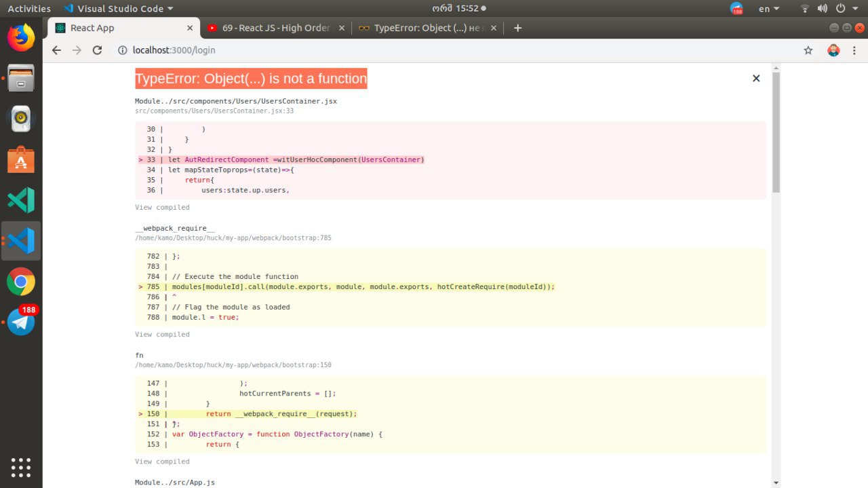Open Ubuntu Software from the dock
This screenshot has width=868, height=488.
pos(21,159)
